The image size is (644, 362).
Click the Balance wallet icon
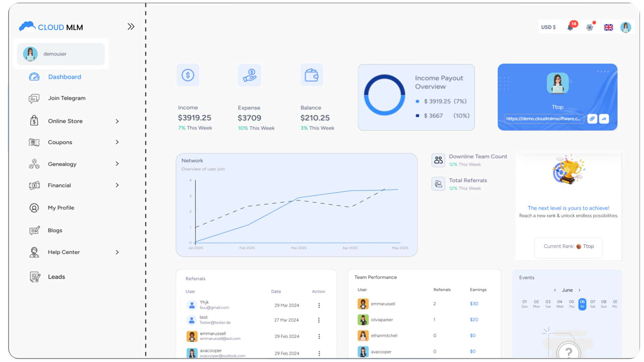(x=312, y=75)
